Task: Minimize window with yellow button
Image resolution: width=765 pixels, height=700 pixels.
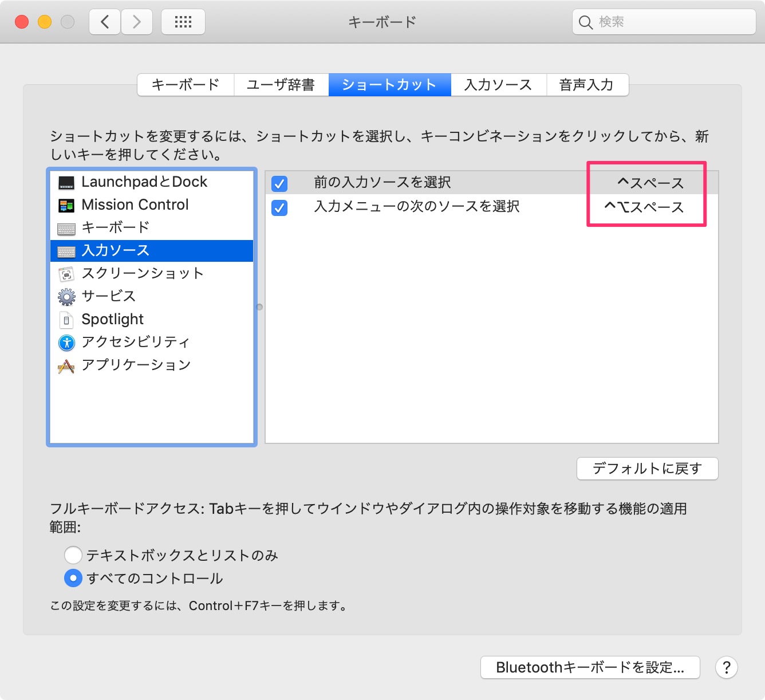Action: [45, 22]
